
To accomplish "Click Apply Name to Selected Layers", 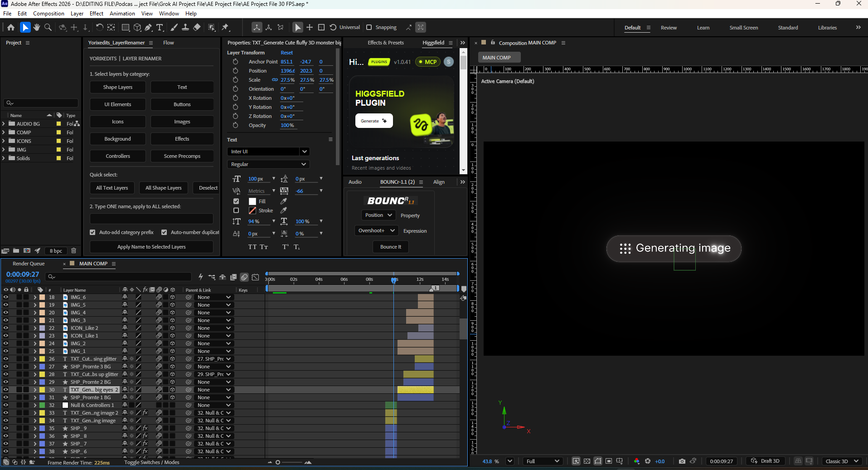I will (151, 247).
